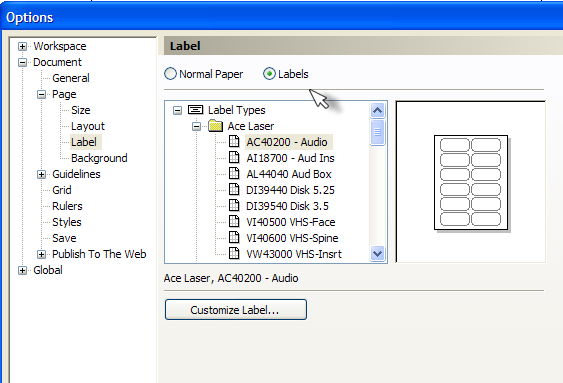Select the Ace Laser folder text

251,126
